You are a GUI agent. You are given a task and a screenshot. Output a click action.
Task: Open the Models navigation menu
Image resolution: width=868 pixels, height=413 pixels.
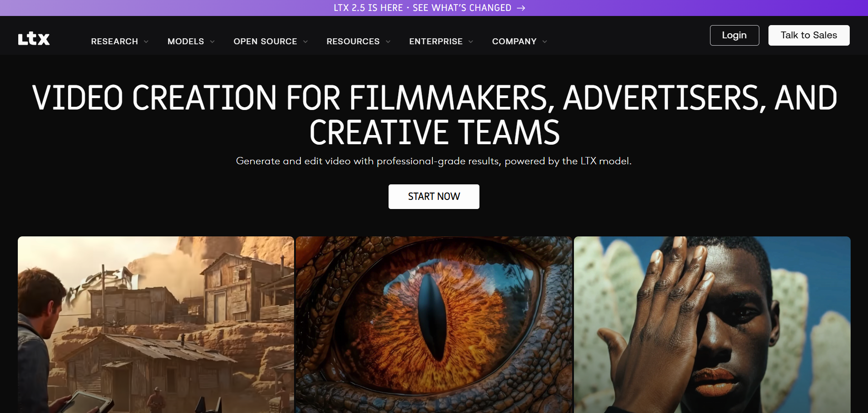[186, 42]
